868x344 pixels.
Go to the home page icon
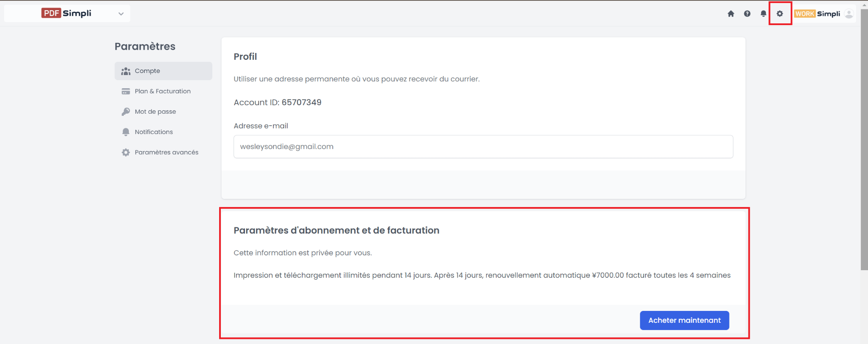[x=731, y=14]
